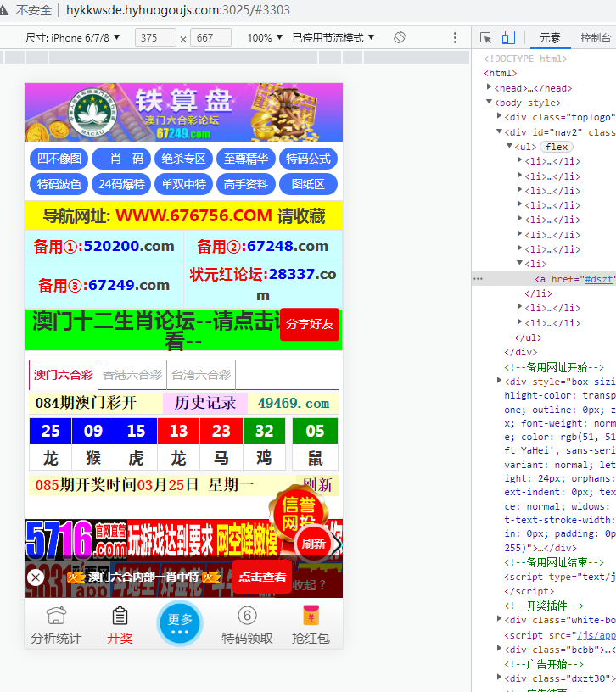Click the /js/app script src link
This screenshot has width=616, height=692.
pyautogui.click(x=596, y=635)
